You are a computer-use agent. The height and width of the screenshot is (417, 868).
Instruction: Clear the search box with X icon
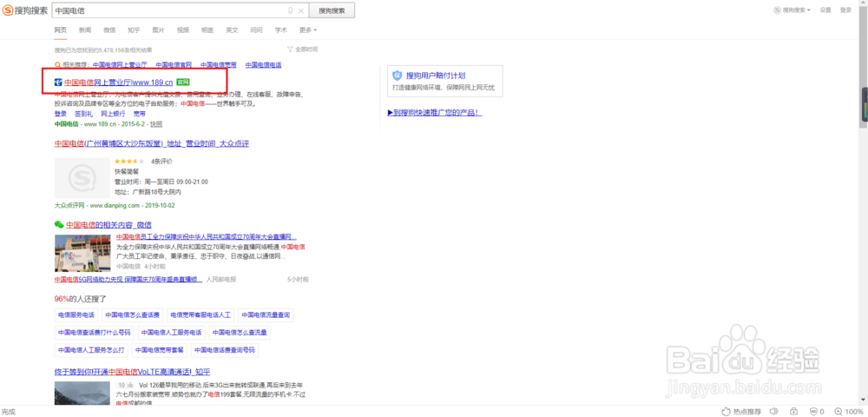tap(301, 10)
